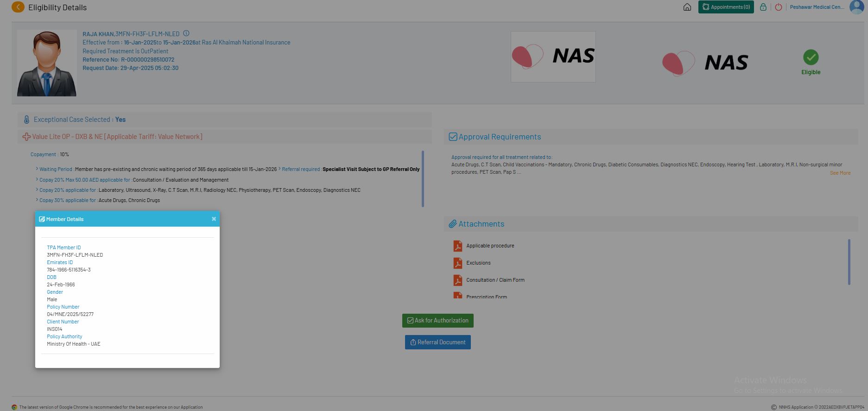Click the attachments list scrollbar
This screenshot has width=868, height=411.
click(x=849, y=262)
